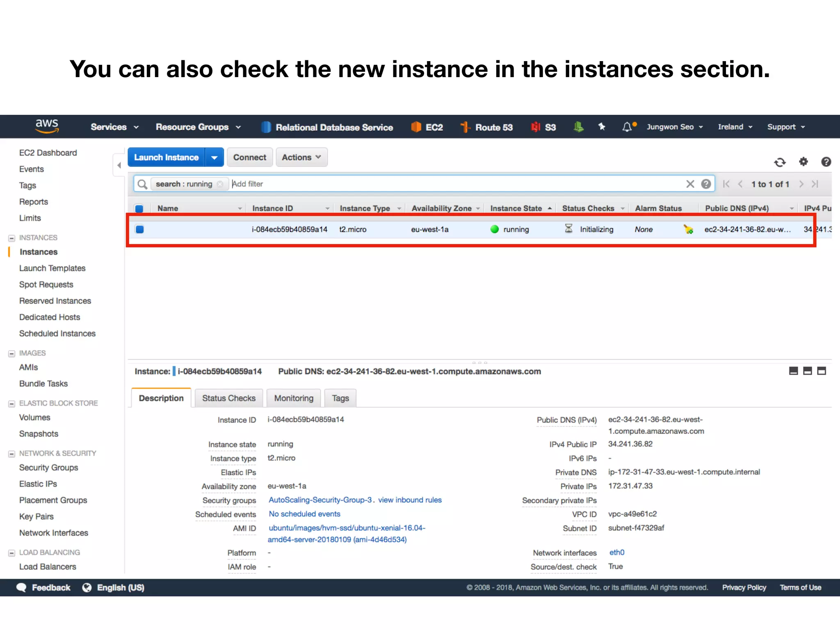This screenshot has width=840, height=630.
Task: Minimize the details pane layout icon
Action: 794,371
